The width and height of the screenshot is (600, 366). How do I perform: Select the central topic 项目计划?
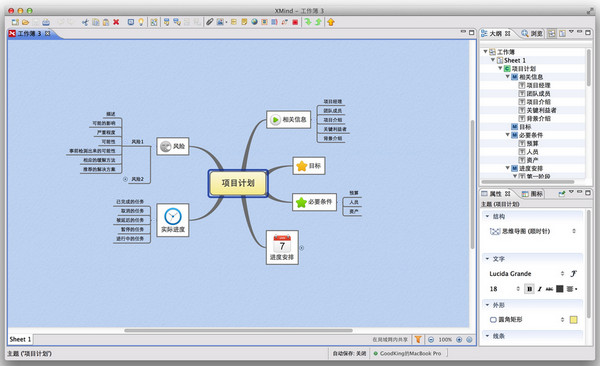238,183
